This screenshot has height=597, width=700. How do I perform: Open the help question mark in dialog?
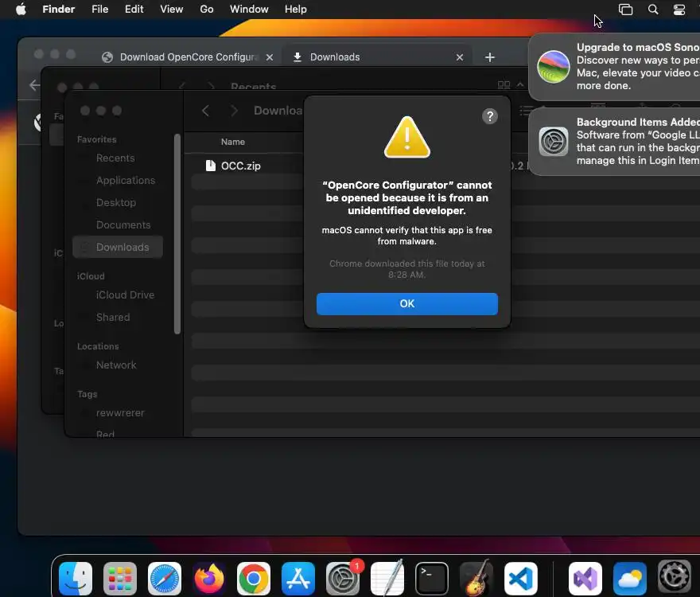pyautogui.click(x=490, y=116)
